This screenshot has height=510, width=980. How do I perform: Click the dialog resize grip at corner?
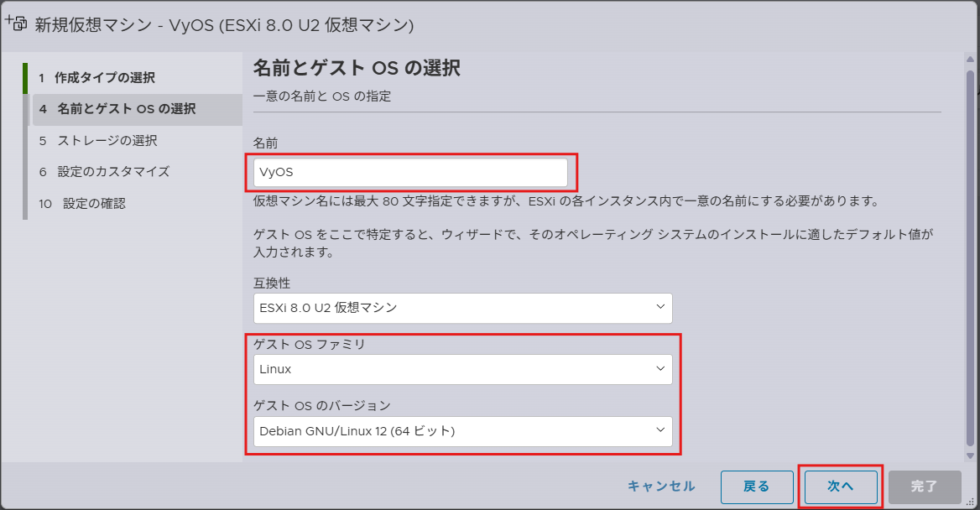(x=970, y=502)
